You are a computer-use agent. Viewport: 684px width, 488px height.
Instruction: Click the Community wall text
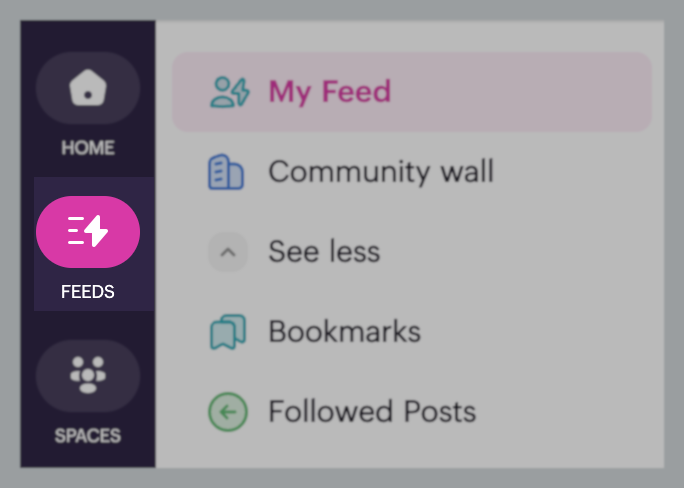(x=381, y=172)
